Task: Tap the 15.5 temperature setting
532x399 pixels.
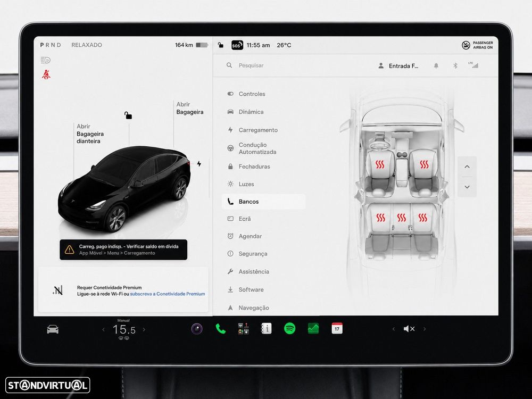Action: [x=124, y=329]
